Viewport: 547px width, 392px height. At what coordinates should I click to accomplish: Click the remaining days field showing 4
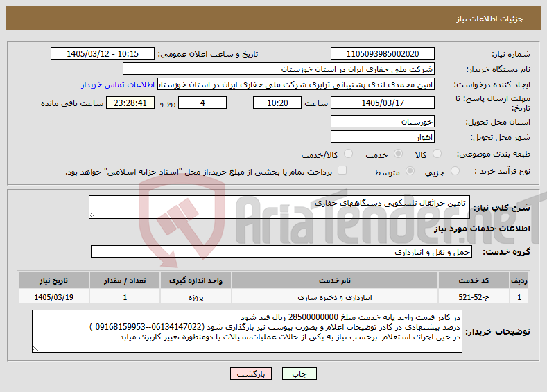202,103
